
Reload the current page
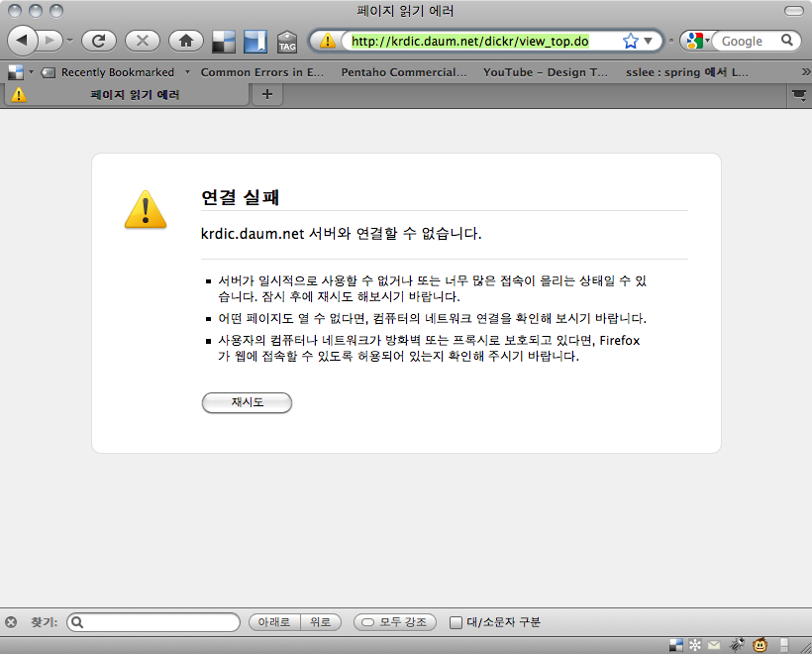99,41
